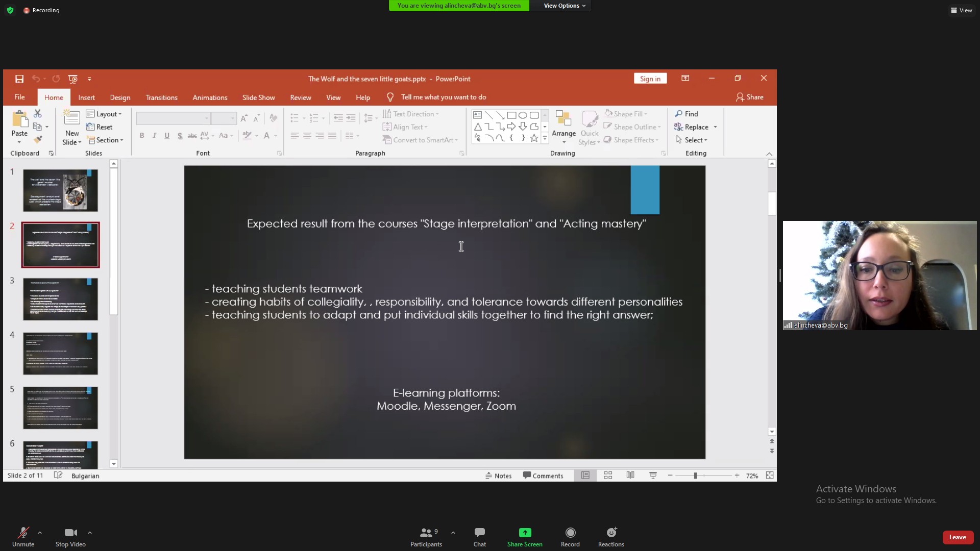Click the zoom slider handle

(695, 475)
